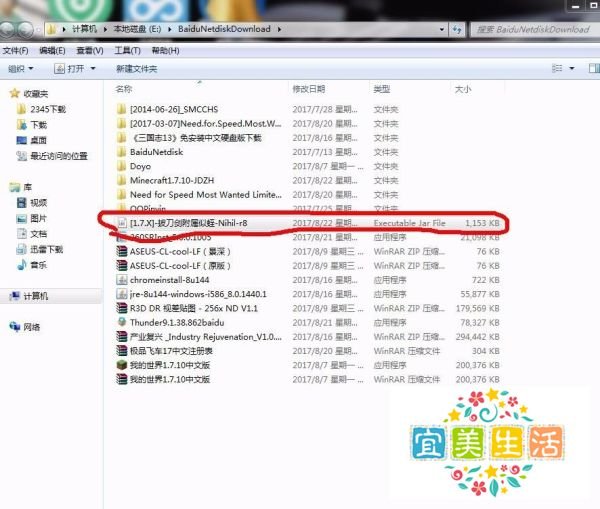This screenshot has height=509, width=600.
Task: Select the chromeinstall-8u144 Java icon
Action: tap(122, 280)
